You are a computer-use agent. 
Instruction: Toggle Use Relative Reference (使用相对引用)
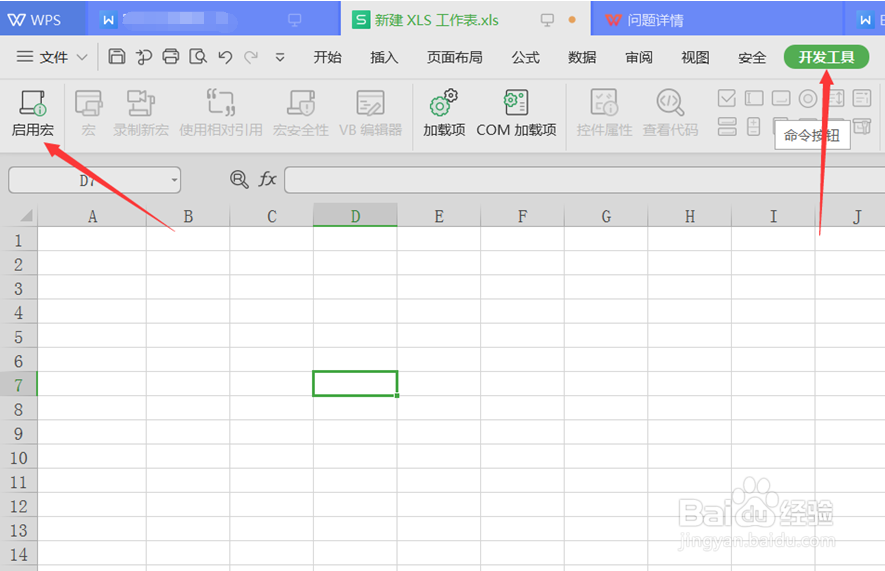tap(221, 113)
